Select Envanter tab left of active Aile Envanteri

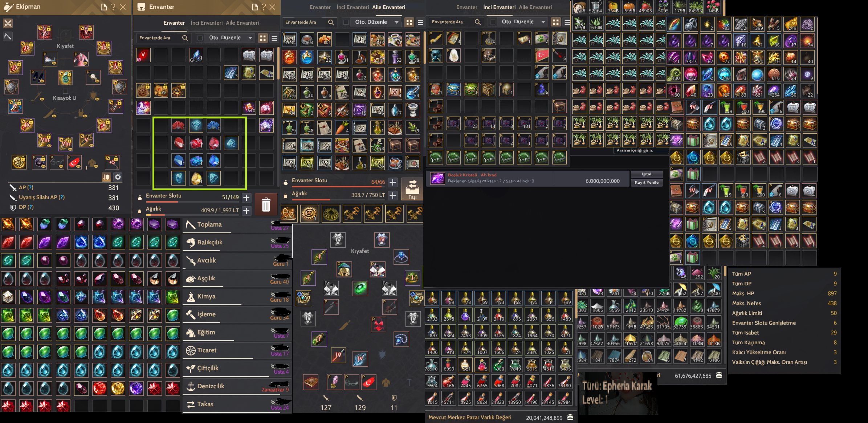coord(320,7)
